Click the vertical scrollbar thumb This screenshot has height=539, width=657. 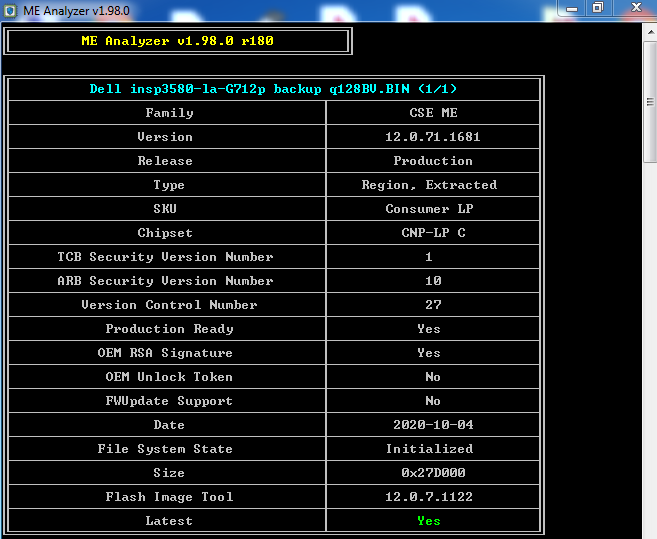coord(650,101)
